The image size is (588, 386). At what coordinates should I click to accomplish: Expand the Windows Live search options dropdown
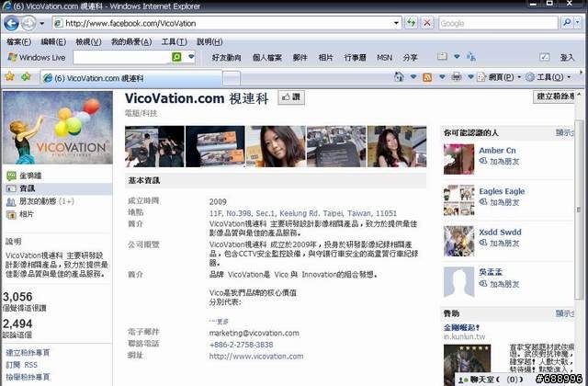click(191, 57)
